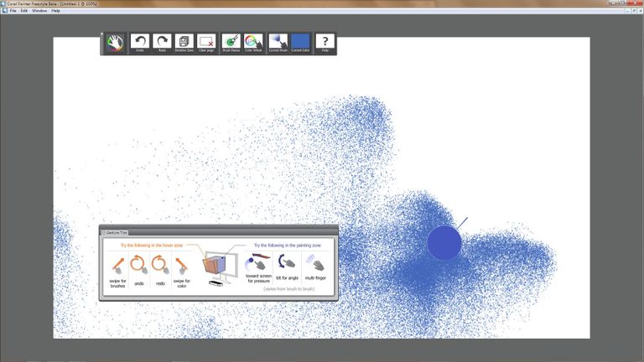The height and width of the screenshot is (362, 644).
Task: Click the hand logo icon in the toolbar
Action: point(115,43)
